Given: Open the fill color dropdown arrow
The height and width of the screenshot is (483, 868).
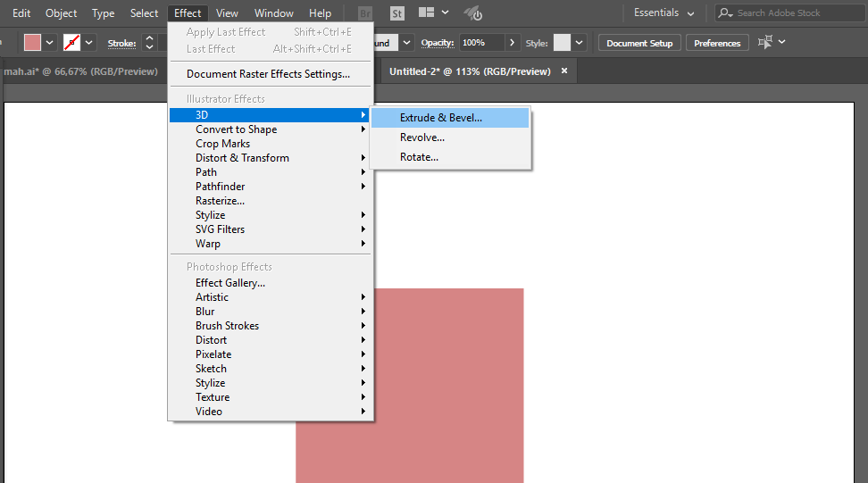Looking at the screenshot, I should tap(50, 43).
